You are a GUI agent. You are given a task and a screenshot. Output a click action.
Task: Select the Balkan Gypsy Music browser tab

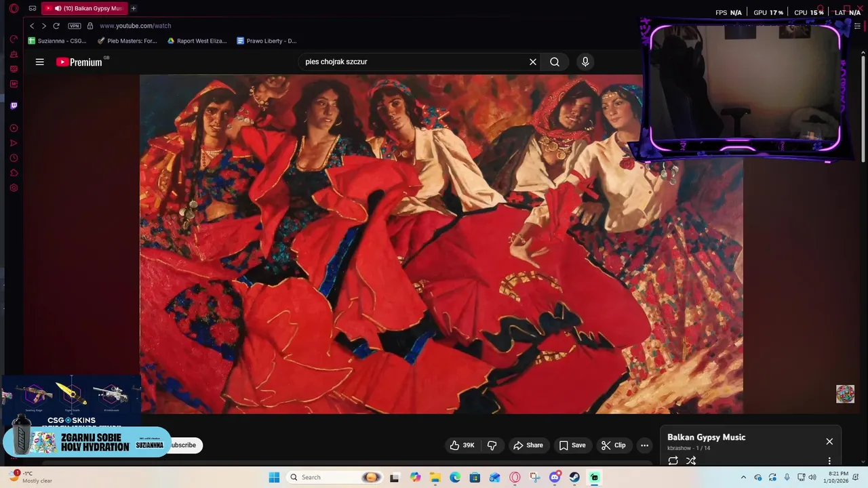(84, 8)
